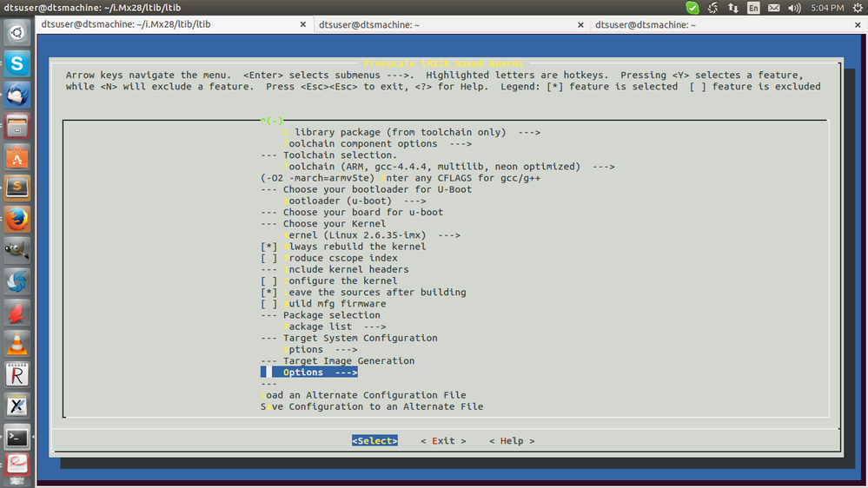
Task: Open keyboard layout En indicator
Action: 753,8
